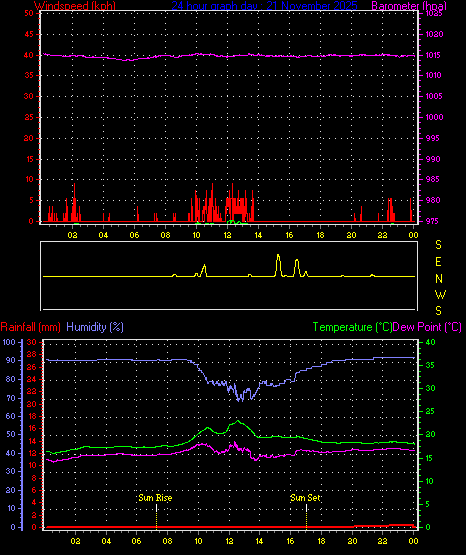466x555 pixels.
Task: Click the 15 value on the green temperature axis
Action: tap(430, 458)
